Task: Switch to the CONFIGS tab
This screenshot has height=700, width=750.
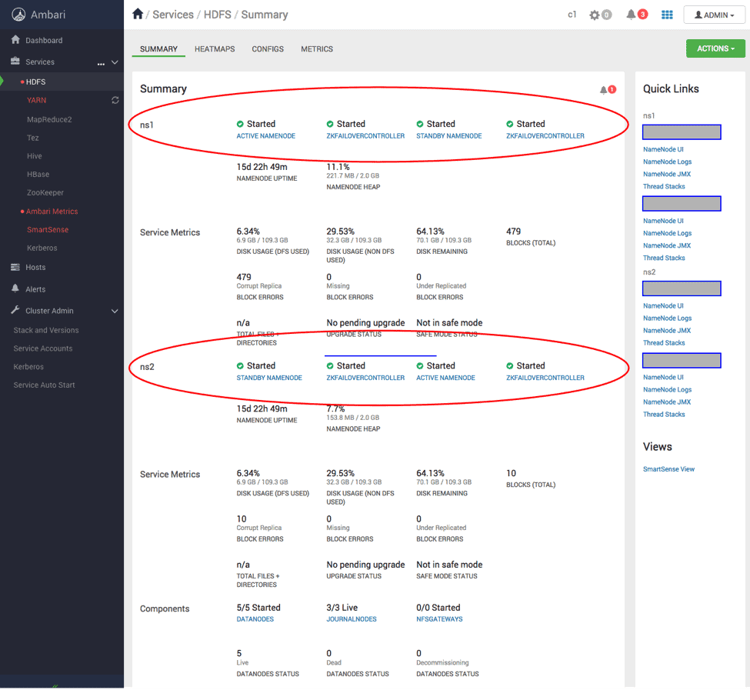Action: pos(268,49)
